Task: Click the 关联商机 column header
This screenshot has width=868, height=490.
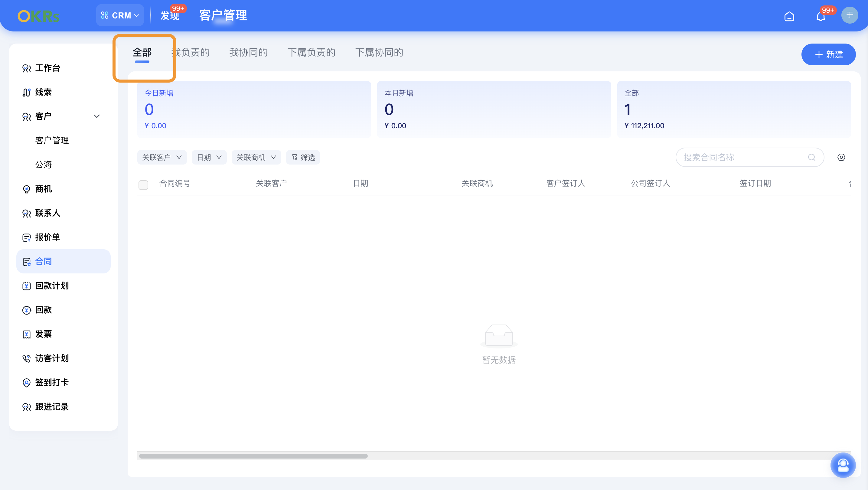Action: [477, 183]
